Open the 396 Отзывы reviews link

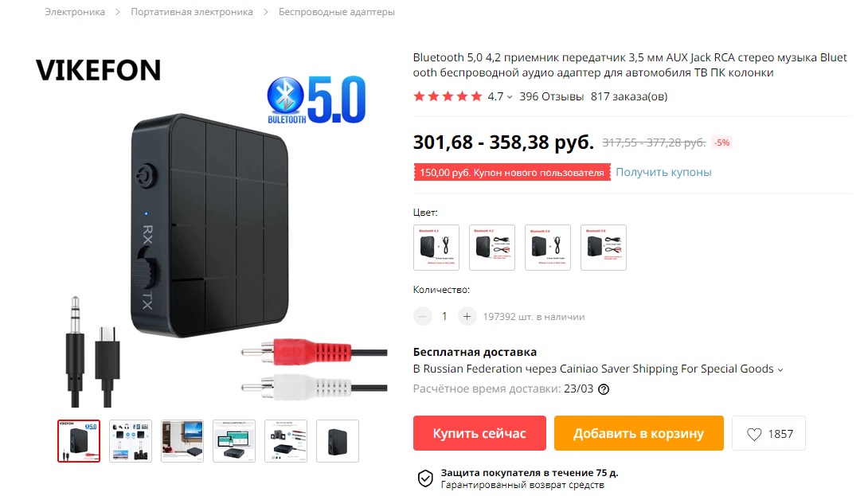[x=551, y=96]
